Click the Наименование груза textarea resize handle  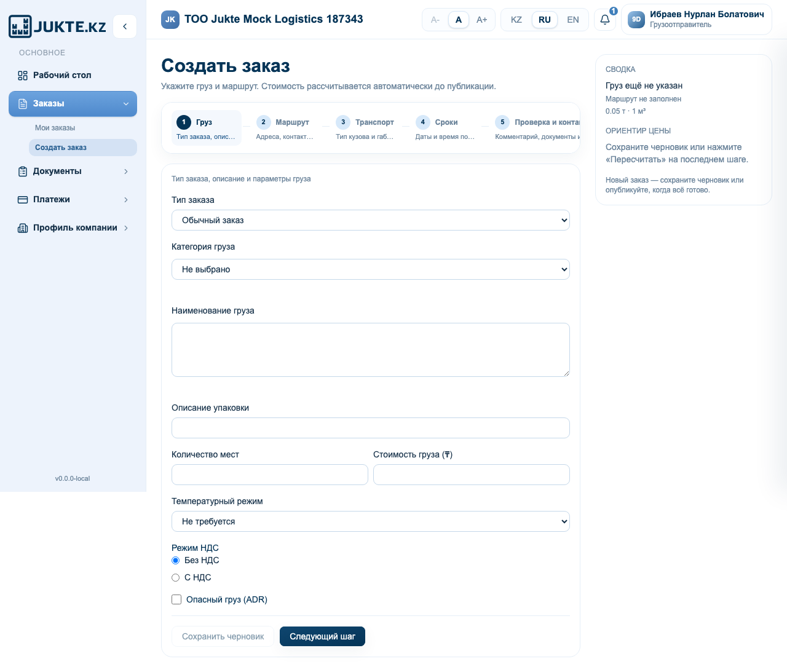[x=566, y=373]
